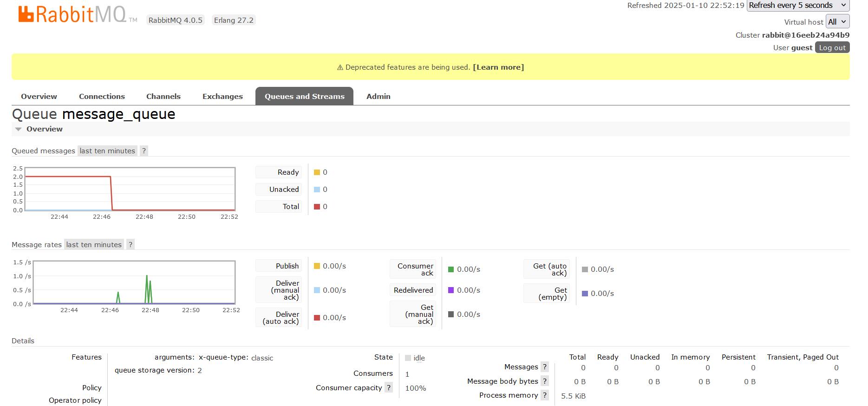Click the 'Details' section heading
This screenshot has width=868, height=406.
tap(23, 341)
